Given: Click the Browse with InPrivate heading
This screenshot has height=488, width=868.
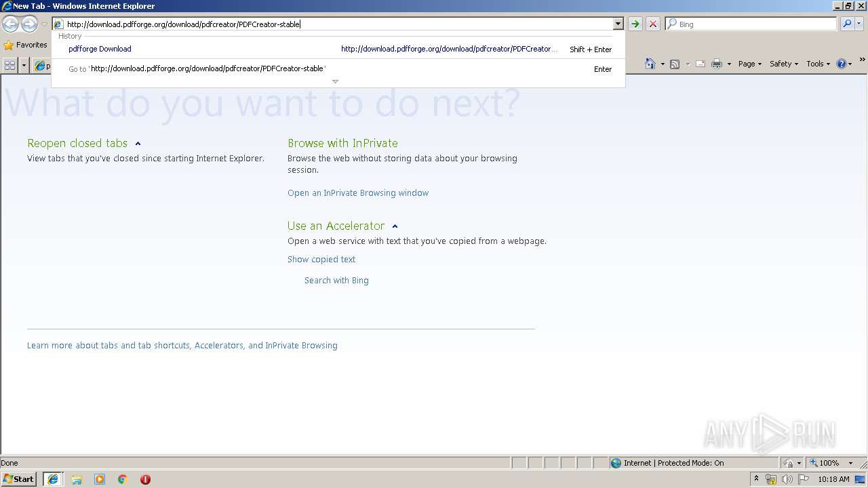Looking at the screenshot, I should (x=342, y=143).
